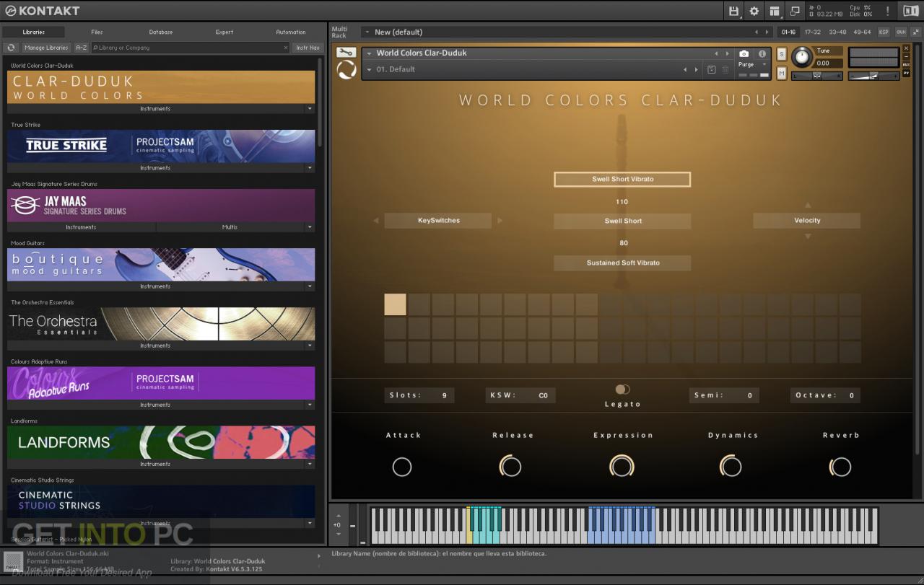The image size is (924, 585).
Task: Switch to the Database tab
Action: 161,32
